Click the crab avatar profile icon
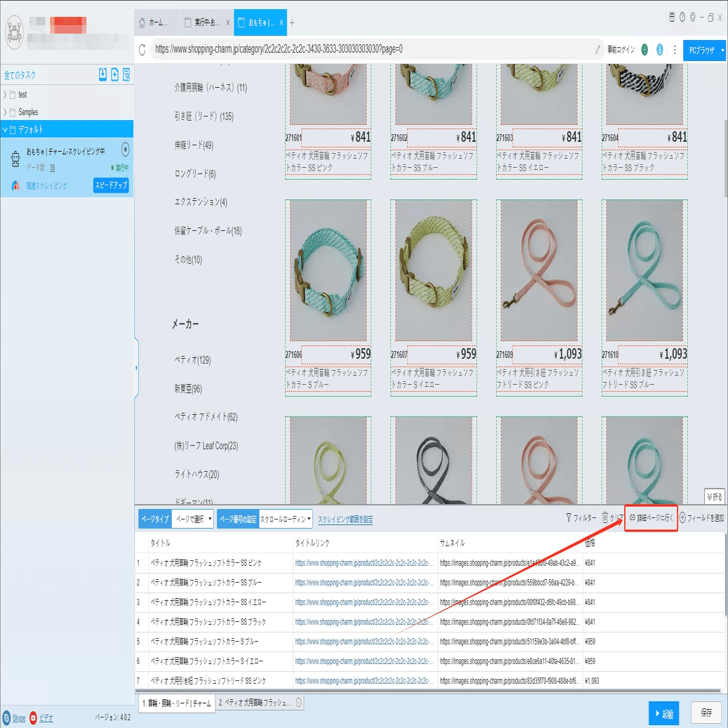The width and height of the screenshot is (728, 728). click(14, 32)
